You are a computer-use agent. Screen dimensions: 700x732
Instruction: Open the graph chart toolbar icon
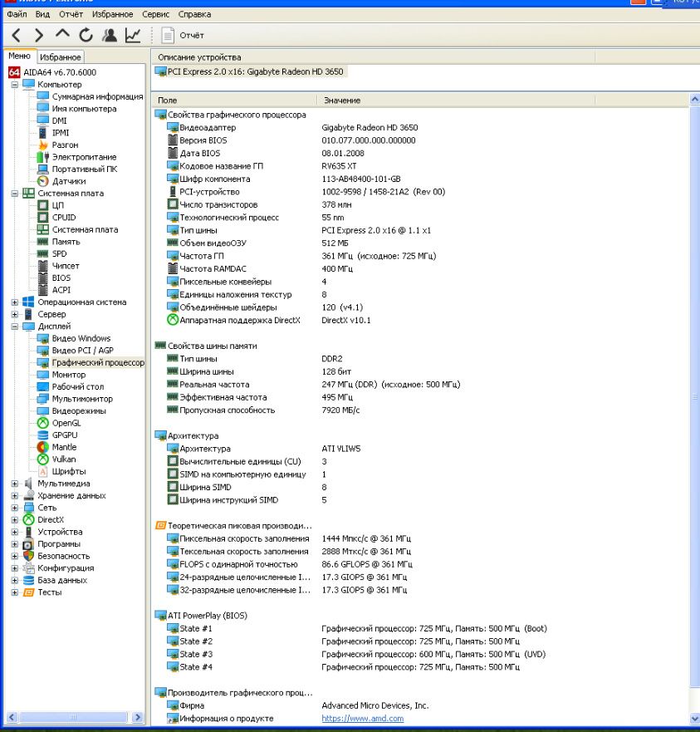tap(133, 35)
